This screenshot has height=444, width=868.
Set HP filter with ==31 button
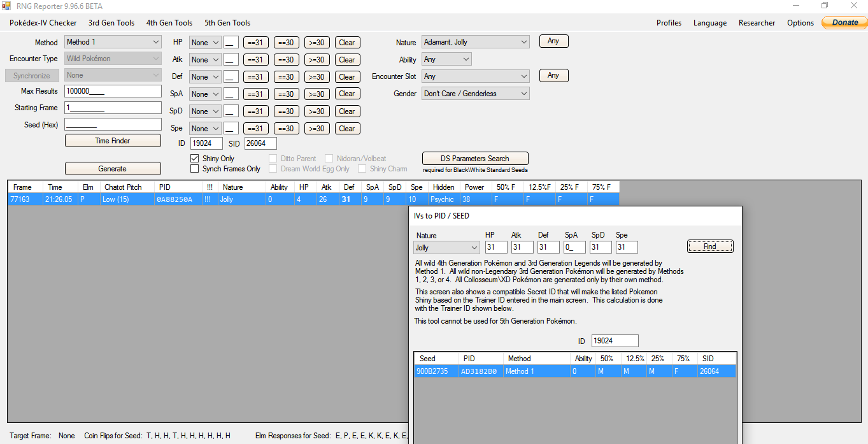tap(256, 43)
